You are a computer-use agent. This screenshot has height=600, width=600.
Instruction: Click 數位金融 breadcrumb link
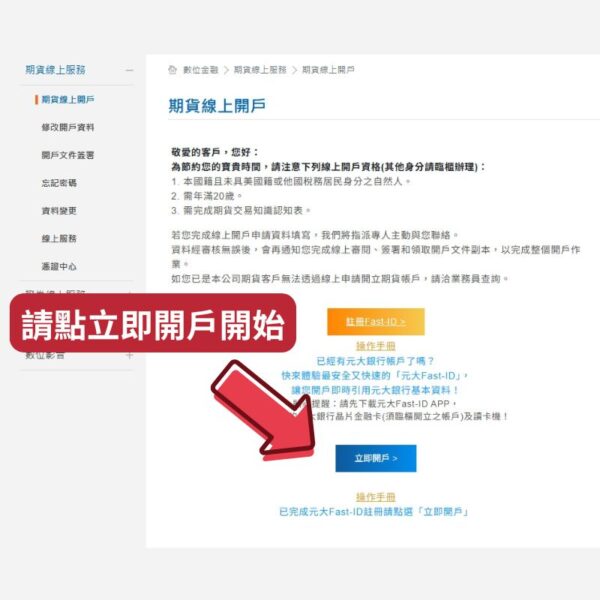pyautogui.click(x=201, y=70)
